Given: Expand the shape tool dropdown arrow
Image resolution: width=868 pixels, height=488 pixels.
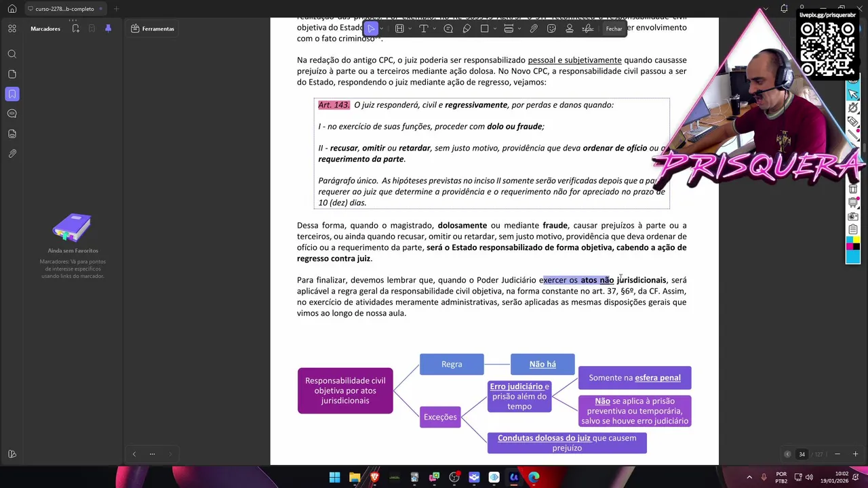Looking at the screenshot, I should [x=494, y=28].
